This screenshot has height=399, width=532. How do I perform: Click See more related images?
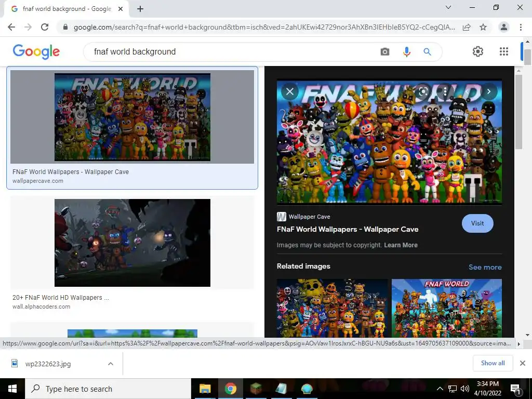[485, 267]
